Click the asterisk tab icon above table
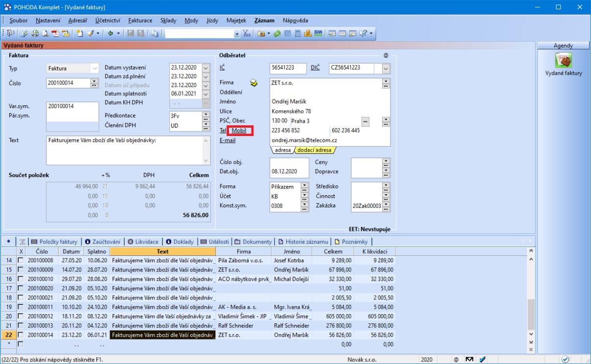The height and width of the screenshot is (364, 591). pyautogui.click(x=9, y=241)
